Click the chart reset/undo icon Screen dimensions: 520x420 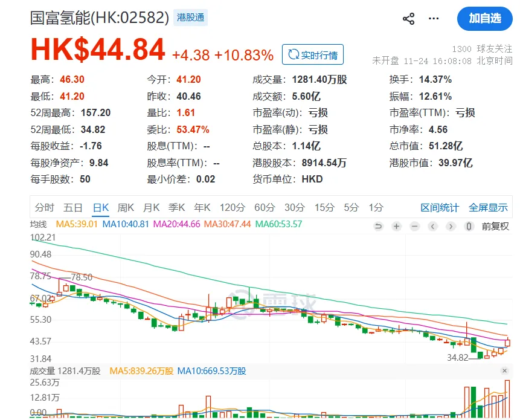(378, 227)
